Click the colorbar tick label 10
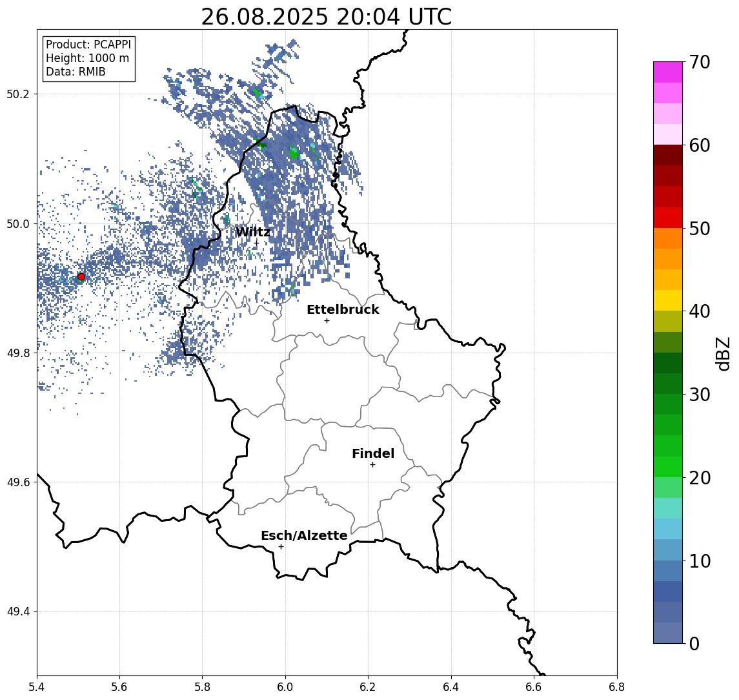Image resolution: width=739 pixels, height=700 pixels. (700, 561)
